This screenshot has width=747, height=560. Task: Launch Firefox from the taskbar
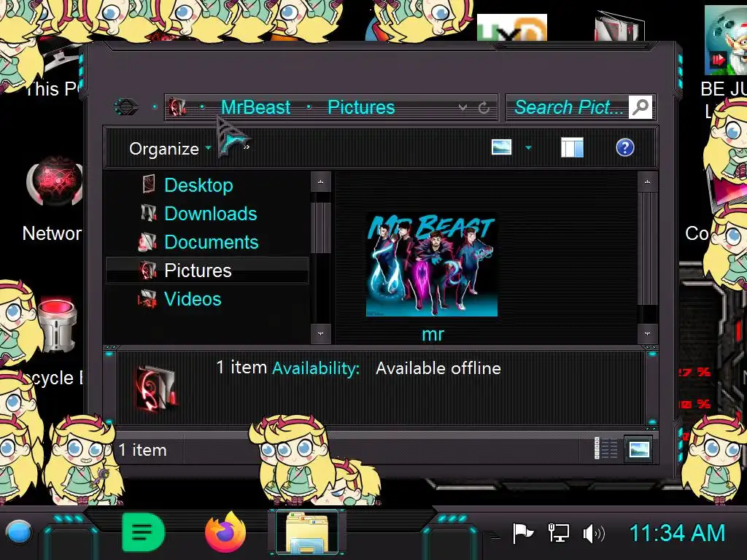point(225,532)
